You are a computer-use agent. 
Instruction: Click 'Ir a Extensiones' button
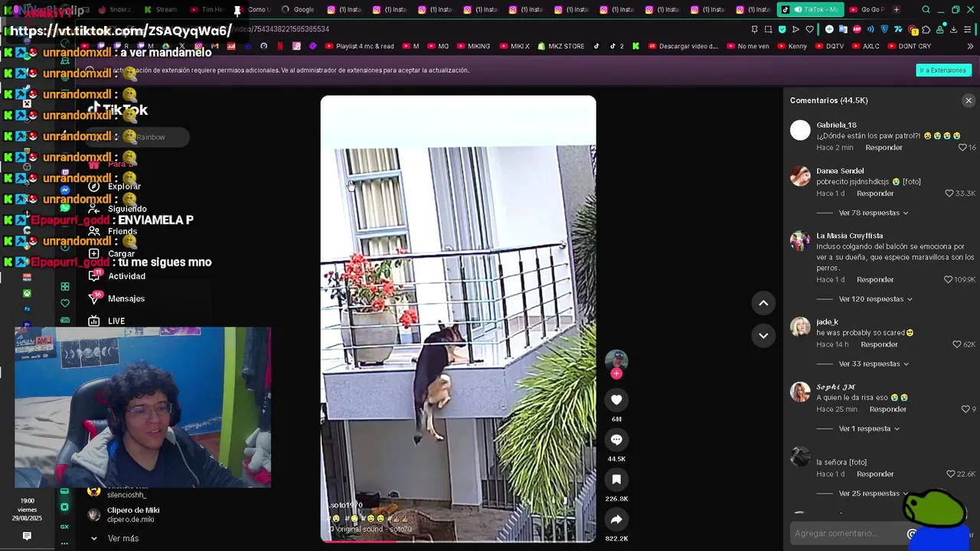click(943, 70)
